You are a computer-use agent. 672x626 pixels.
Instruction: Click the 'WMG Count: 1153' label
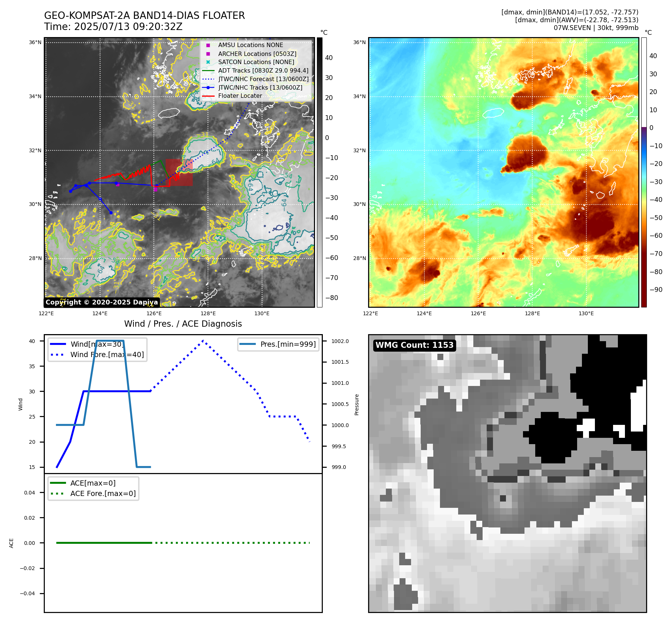tap(414, 345)
